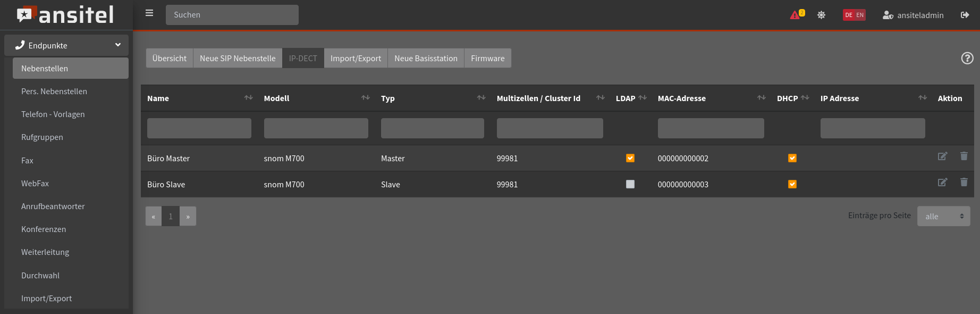Toggle DHCP checkbox for Büro Slave
The width and height of the screenshot is (980, 314).
(792, 184)
